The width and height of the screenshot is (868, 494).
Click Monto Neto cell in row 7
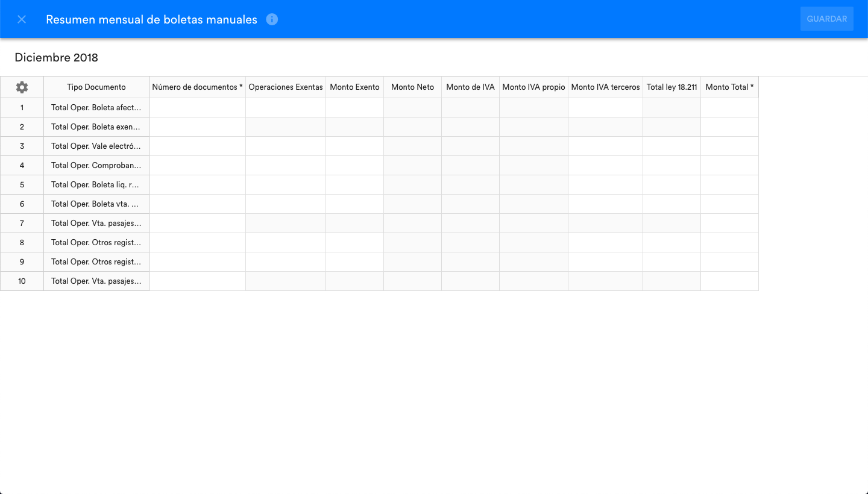click(412, 224)
